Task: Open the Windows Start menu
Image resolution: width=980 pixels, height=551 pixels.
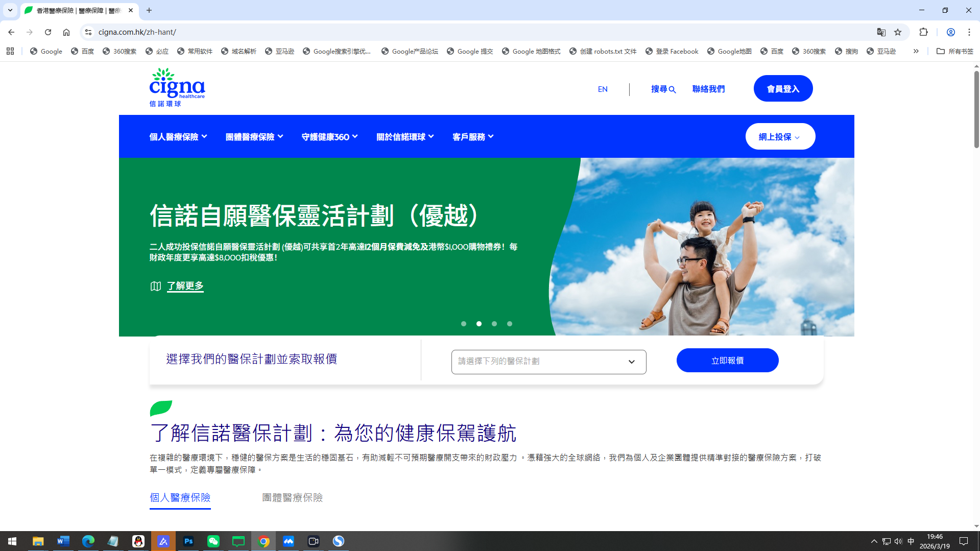Action: pos(12,541)
